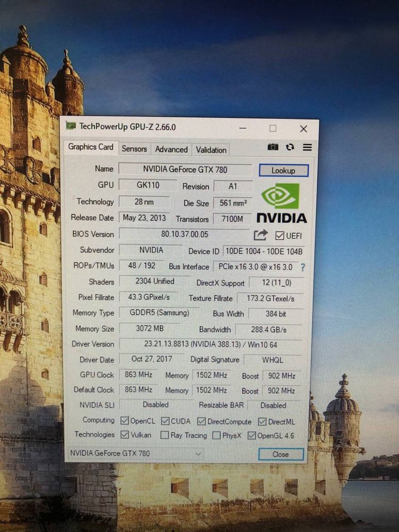Click the Device ID field 10DE 1004
The width and height of the screenshot is (399, 532).
click(264, 252)
